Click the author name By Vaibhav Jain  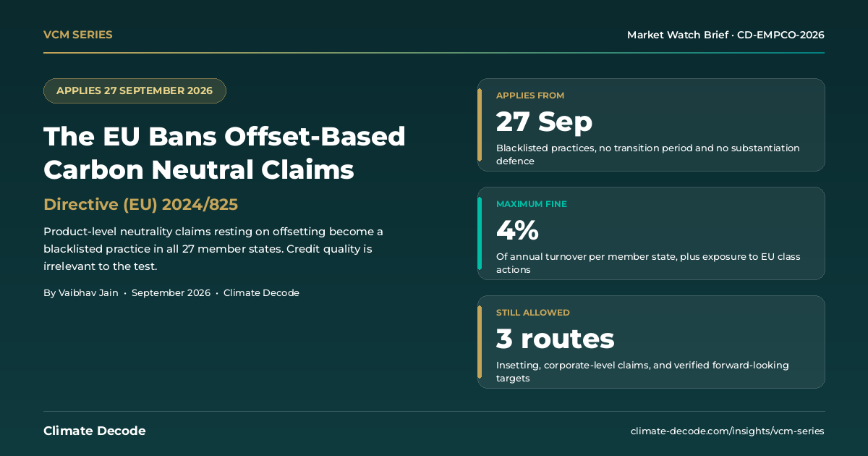tap(81, 293)
